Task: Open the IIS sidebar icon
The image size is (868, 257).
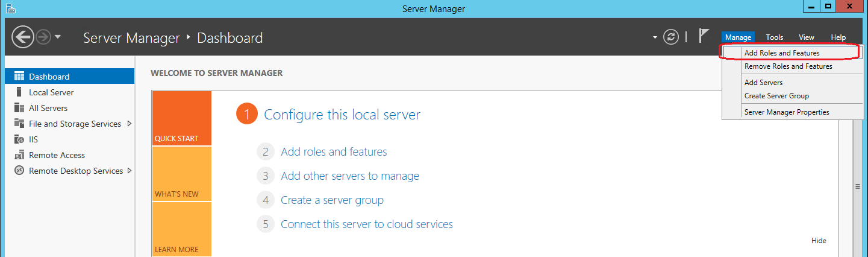Action: [x=19, y=139]
